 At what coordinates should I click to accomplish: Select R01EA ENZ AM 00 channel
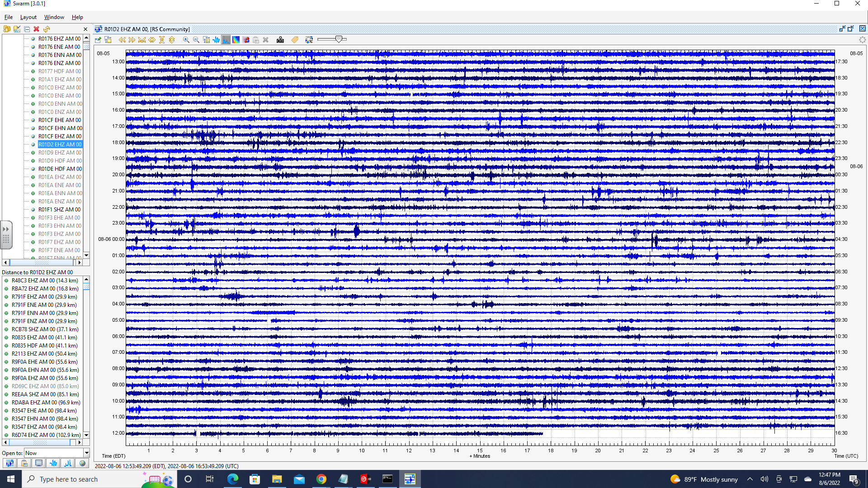pos(60,202)
